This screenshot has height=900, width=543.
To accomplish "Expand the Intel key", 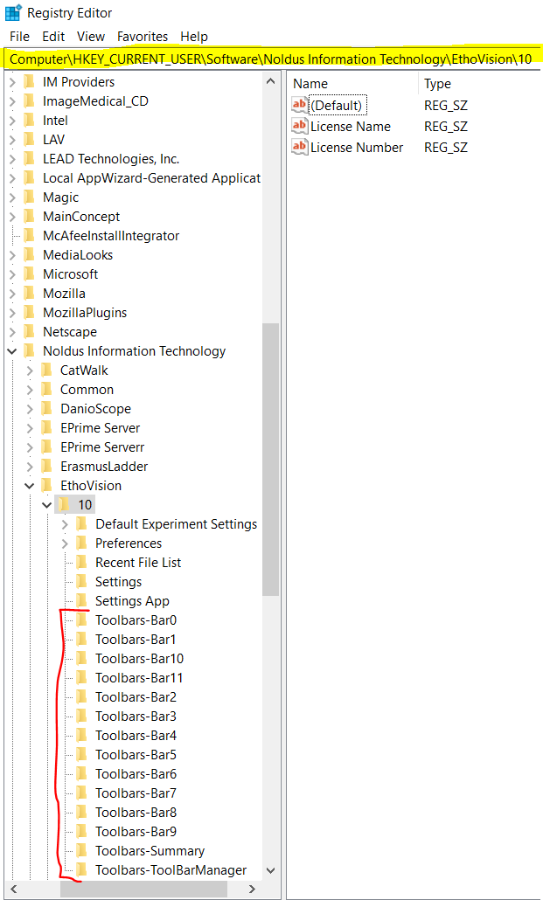I will 13,121.
